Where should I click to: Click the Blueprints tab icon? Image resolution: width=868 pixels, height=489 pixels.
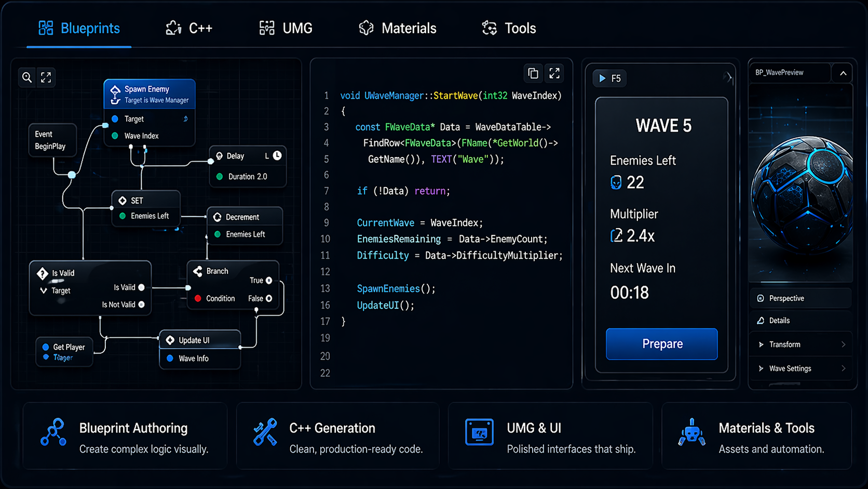[x=46, y=28]
